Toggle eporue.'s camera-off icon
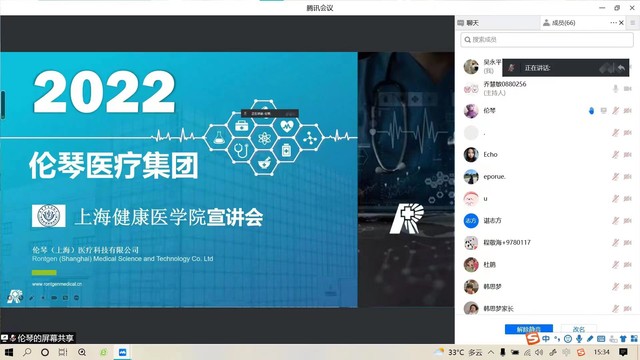 (x=628, y=177)
